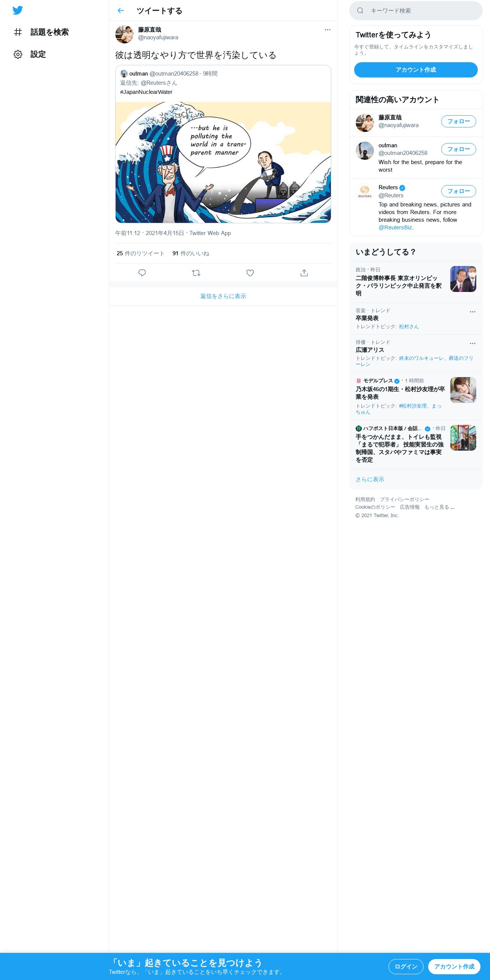The height and width of the screenshot is (980, 490).
Task: Click 設定 menu label
Action: click(38, 54)
